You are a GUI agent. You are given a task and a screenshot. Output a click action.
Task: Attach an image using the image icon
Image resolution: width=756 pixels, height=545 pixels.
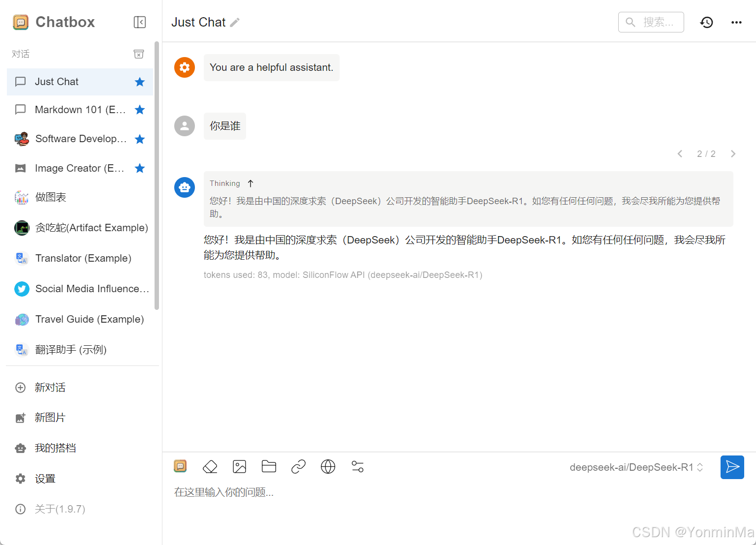pos(239,466)
